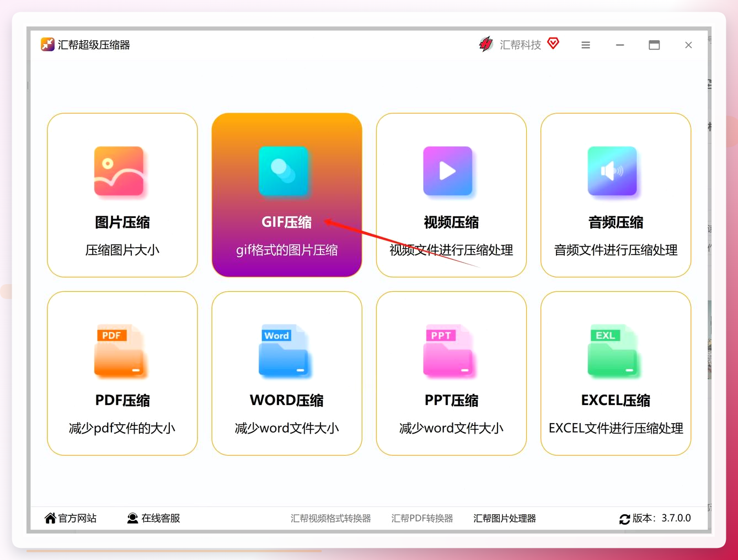Click the gif格式的图片压缩 description

click(287, 250)
